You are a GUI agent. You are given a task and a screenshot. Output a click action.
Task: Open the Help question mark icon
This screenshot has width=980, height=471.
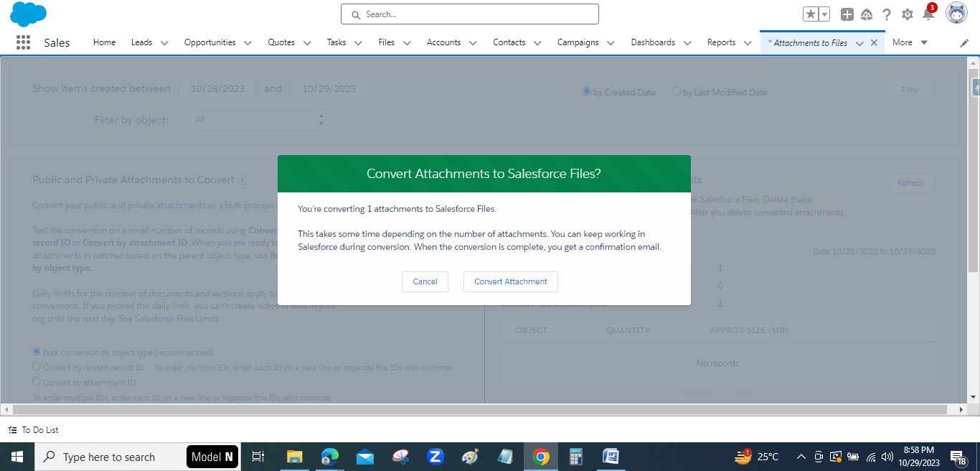click(887, 14)
